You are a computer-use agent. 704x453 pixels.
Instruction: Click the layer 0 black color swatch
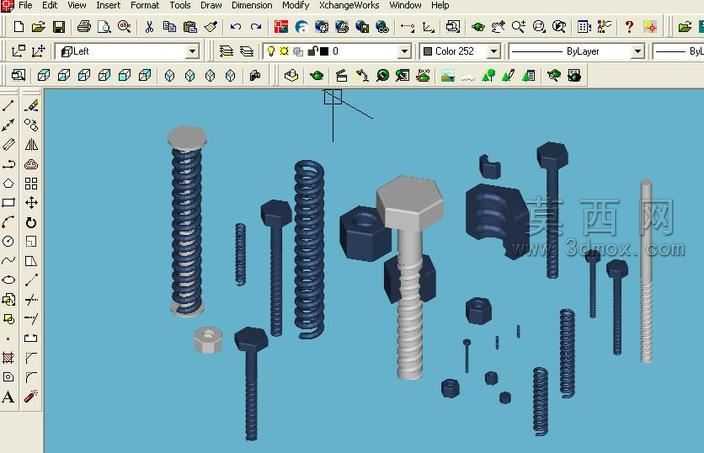coord(324,51)
